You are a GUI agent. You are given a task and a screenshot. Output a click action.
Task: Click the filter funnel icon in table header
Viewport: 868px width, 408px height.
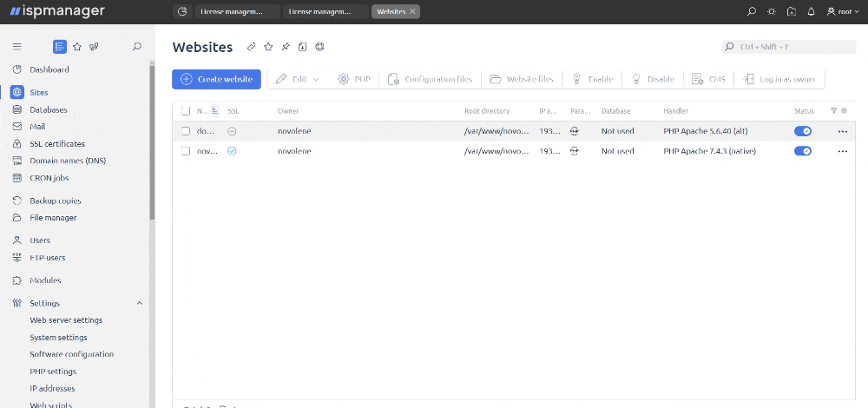(834, 111)
